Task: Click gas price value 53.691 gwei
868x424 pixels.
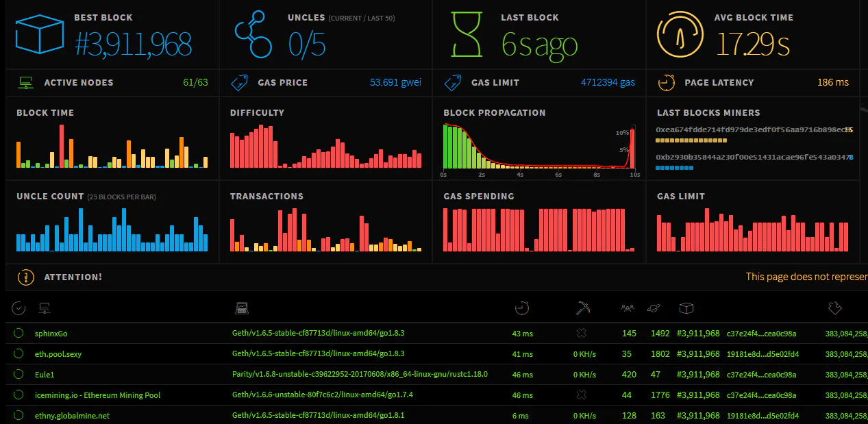Action: (x=395, y=83)
